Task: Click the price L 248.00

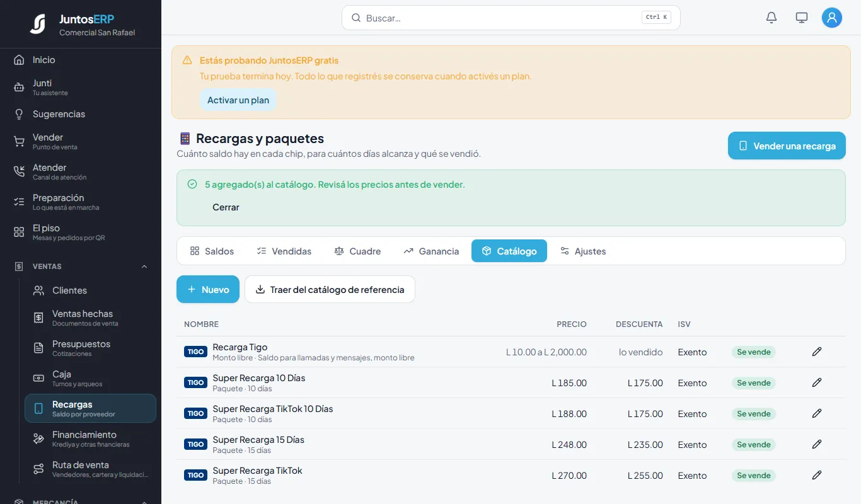Action: point(569,445)
